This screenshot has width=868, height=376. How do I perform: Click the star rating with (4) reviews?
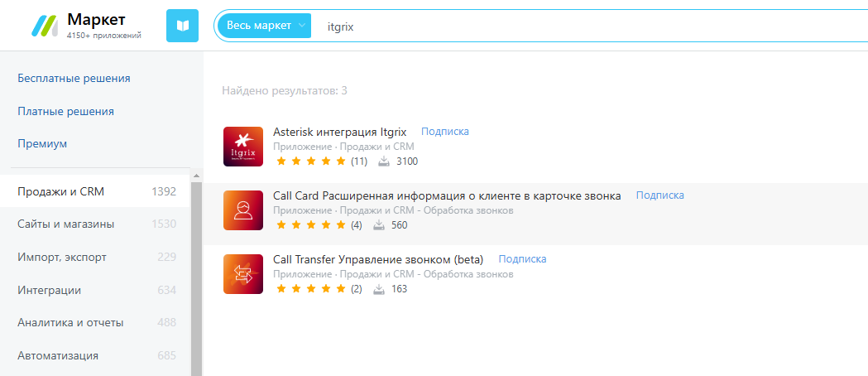click(x=310, y=225)
